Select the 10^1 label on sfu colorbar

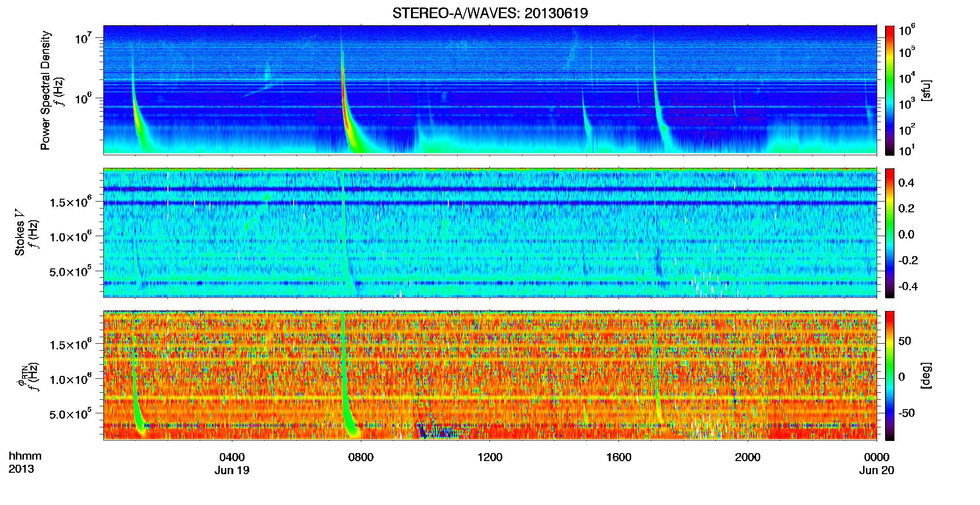(x=907, y=151)
